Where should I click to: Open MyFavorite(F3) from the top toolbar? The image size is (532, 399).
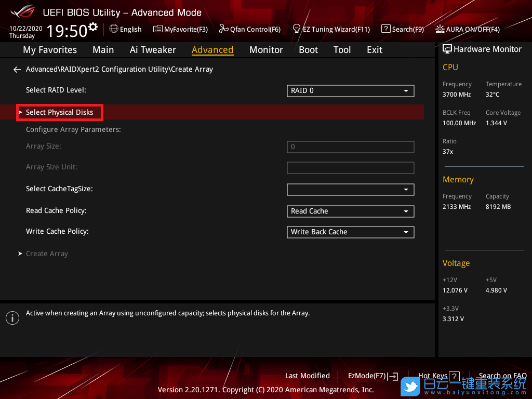click(180, 29)
